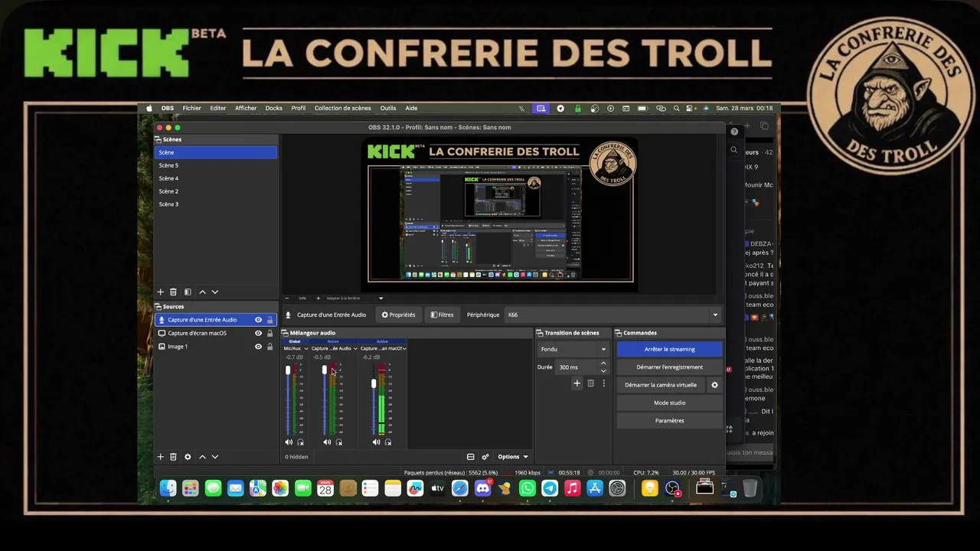Click Démarrer la caméra virtuelle
The width and height of the screenshot is (980, 551).
661,385
